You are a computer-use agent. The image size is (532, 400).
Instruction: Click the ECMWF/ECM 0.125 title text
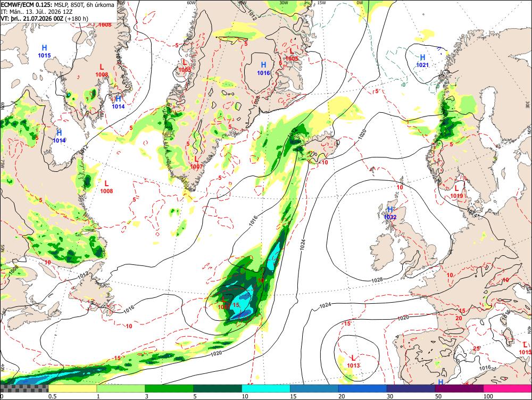27,5
